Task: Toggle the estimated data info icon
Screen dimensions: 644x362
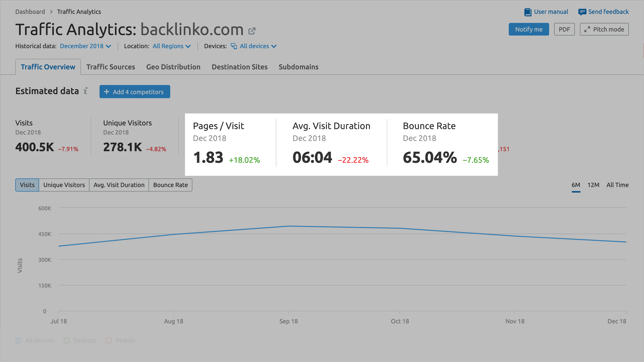Action: click(87, 92)
